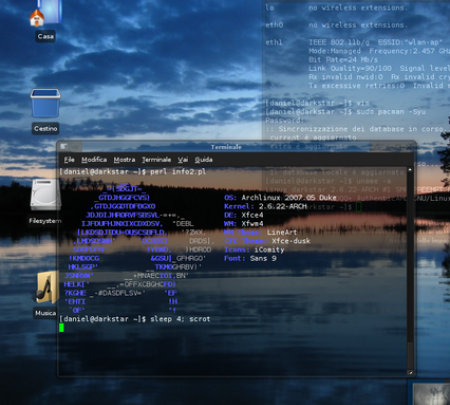Image resolution: width=450 pixels, height=405 pixels.
Task: Click the 'perl info2.pl' command text
Action: click(x=178, y=172)
